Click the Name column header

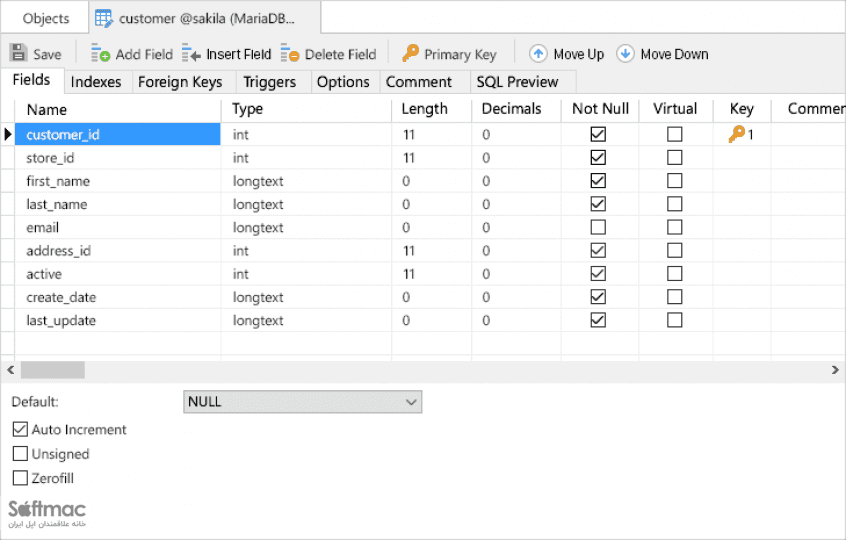coord(118,110)
